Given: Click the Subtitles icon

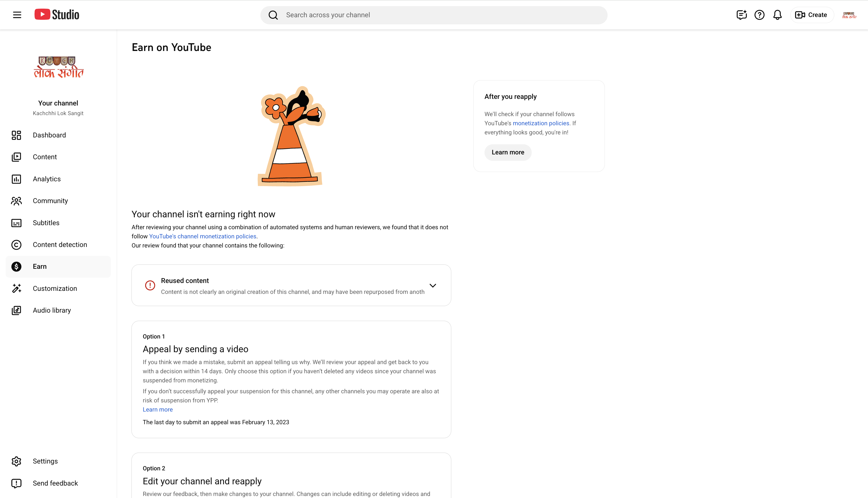Looking at the screenshot, I should [16, 223].
